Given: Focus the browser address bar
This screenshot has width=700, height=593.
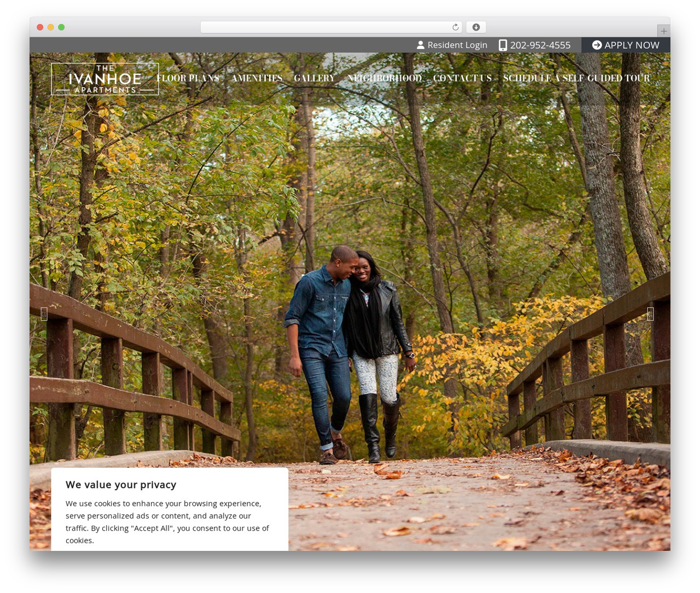Looking at the screenshot, I should pyautogui.click(x=331, y=27).
